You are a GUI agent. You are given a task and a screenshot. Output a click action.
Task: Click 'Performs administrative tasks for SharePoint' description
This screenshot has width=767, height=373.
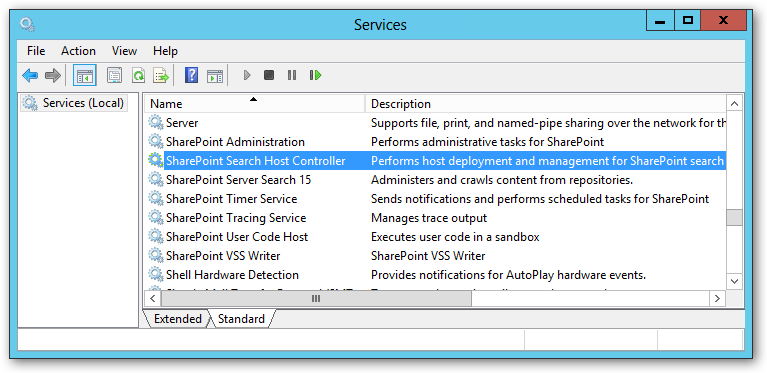tap(488, 142)
